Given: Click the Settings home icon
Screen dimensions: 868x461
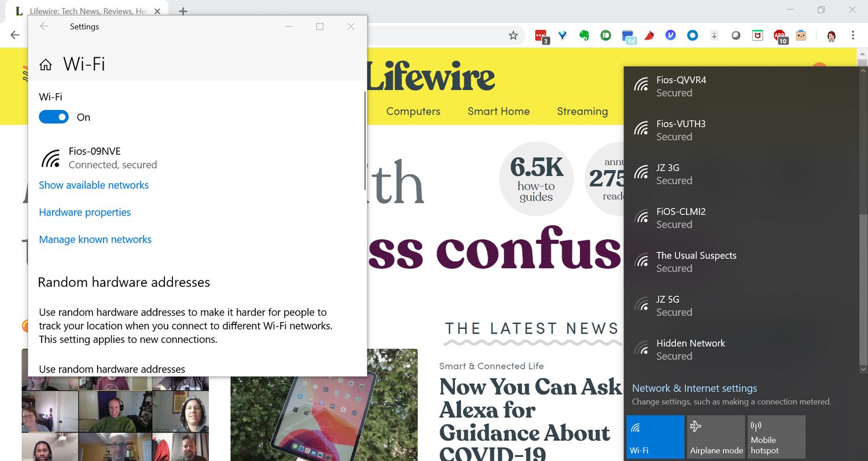Looking at the screenshot, I should [45, 65].
